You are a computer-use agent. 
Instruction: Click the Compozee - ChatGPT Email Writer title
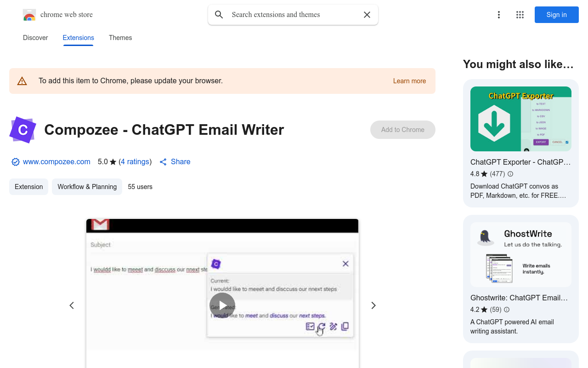tap(164, 130)
